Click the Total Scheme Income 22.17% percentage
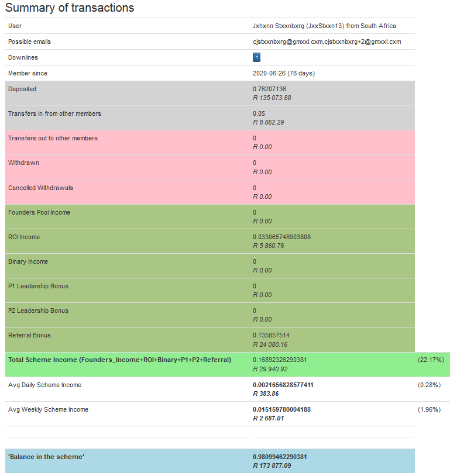This screenshot has height=476, width=474. pos(429,360)
